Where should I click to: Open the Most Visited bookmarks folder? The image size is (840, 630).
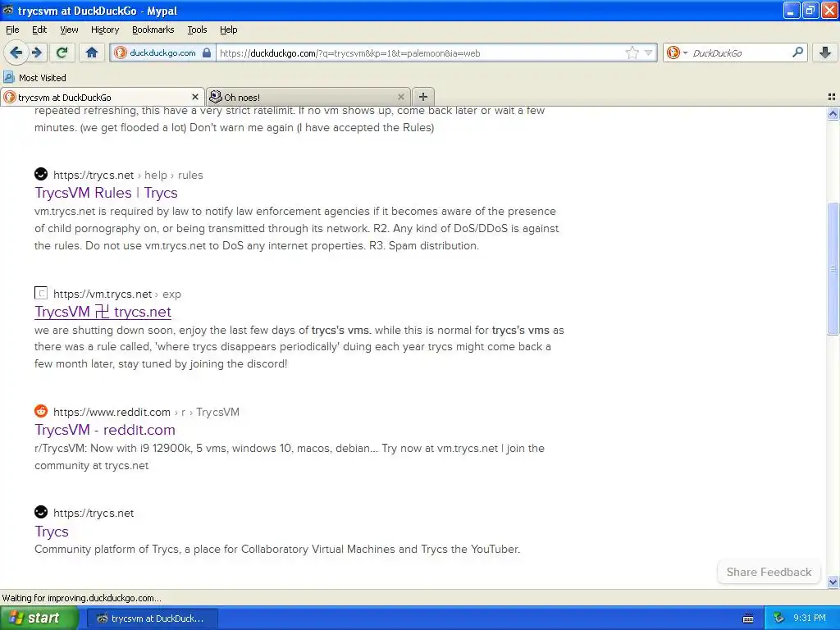coord(34,78)
